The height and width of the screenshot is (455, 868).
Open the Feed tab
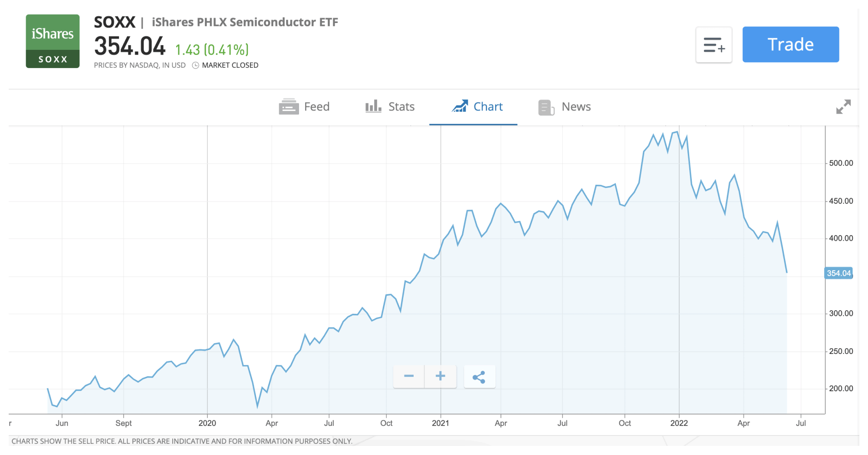(304, 107)
